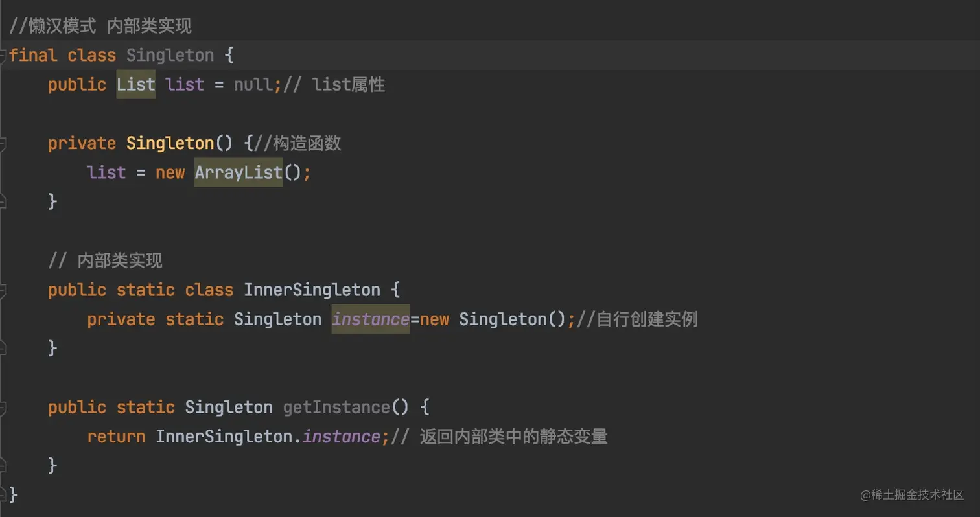Click 'class' keyword before InnerSingleton
980x517 pixels.
pyautogui.click(x=209, y=290)
